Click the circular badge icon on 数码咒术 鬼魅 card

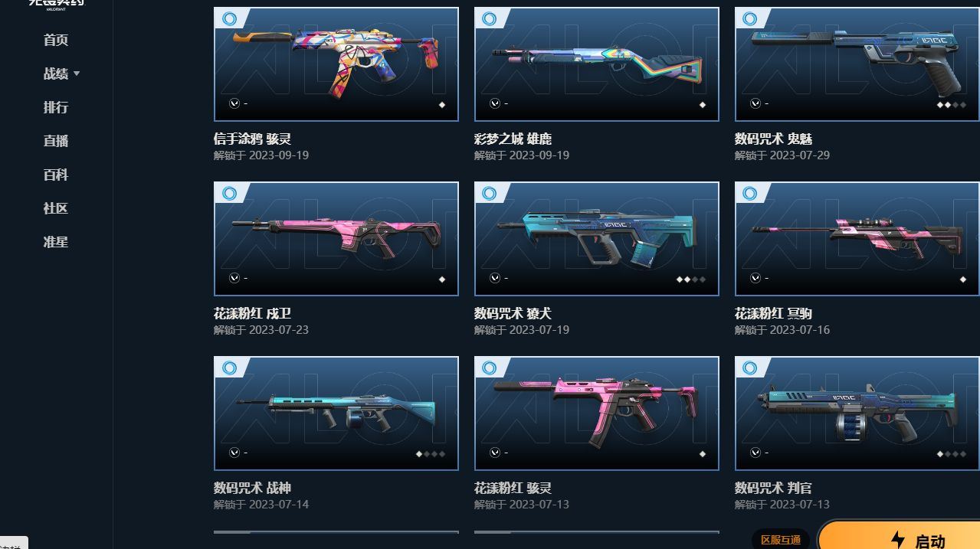750,18
